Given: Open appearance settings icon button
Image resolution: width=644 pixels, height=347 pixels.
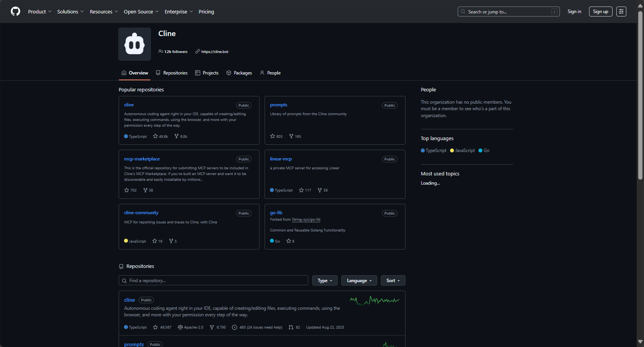Looking at the screenshot, I should (621, 12).
